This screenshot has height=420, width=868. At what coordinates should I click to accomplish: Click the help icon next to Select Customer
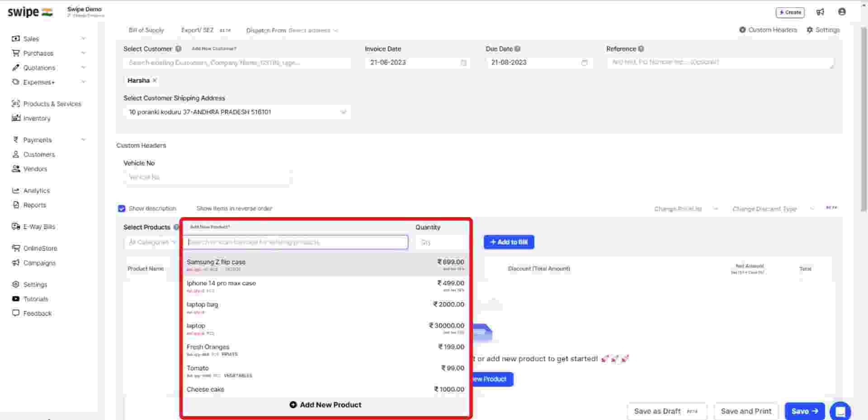tap(179, 49)
